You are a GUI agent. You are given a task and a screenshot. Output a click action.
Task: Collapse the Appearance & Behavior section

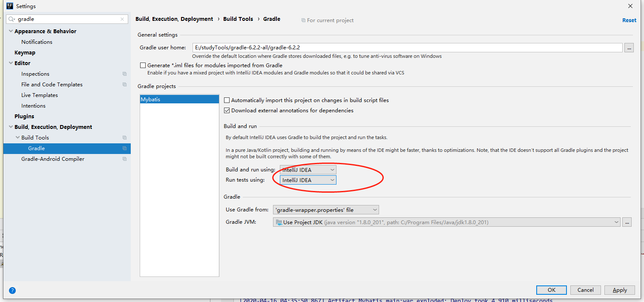[x=11, y=31]
